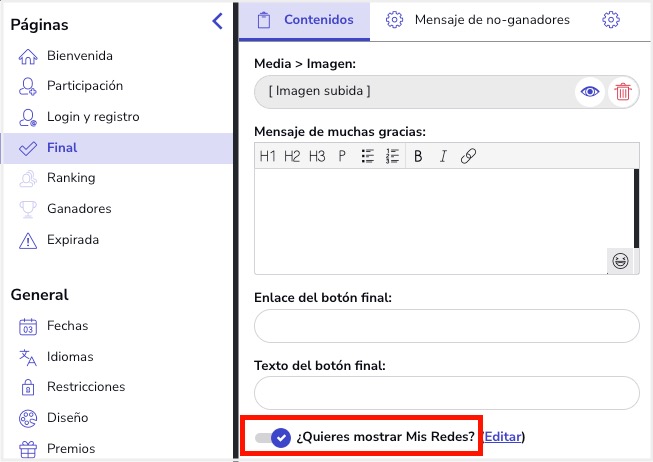The image size is (653, 462).
Task: Click the editor's vertical scrollbar
Action: [x=636, y=208]
